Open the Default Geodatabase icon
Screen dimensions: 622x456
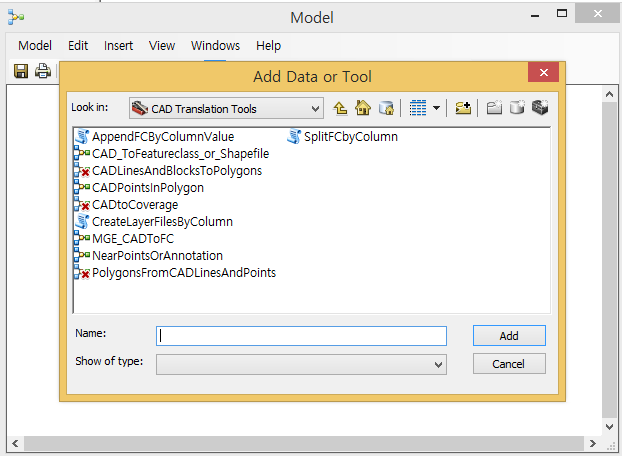coord(386,108)
